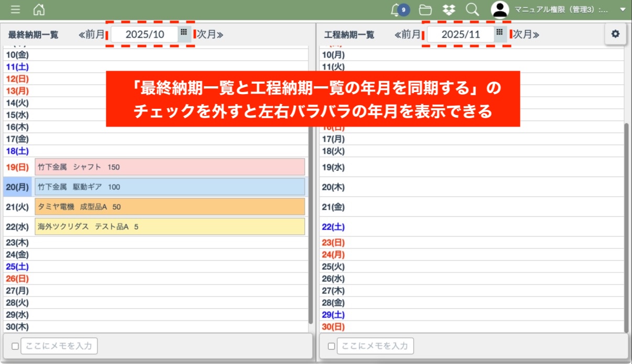The height and width of the screenshot is (364, 632).
Task: Select the タミヤ電機 成型品A 50 entry
Action: click(170, 207)
